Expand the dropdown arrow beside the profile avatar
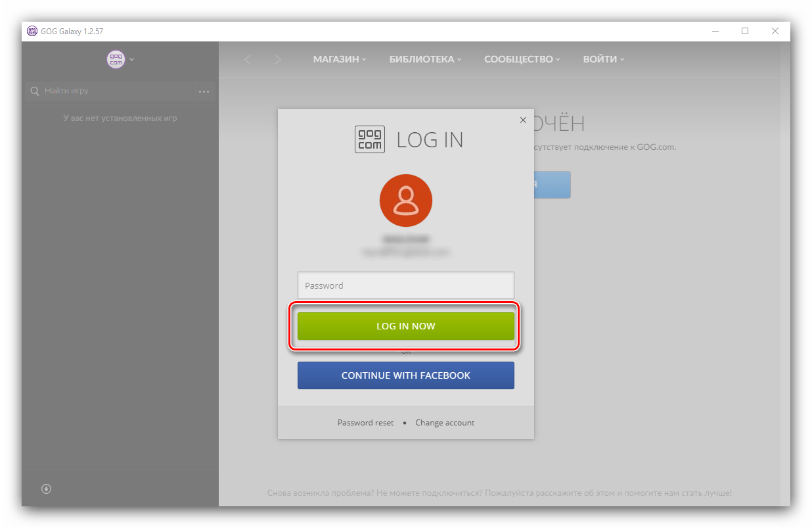This screenshot has height=528, width=812. click(x=132, y=59)
